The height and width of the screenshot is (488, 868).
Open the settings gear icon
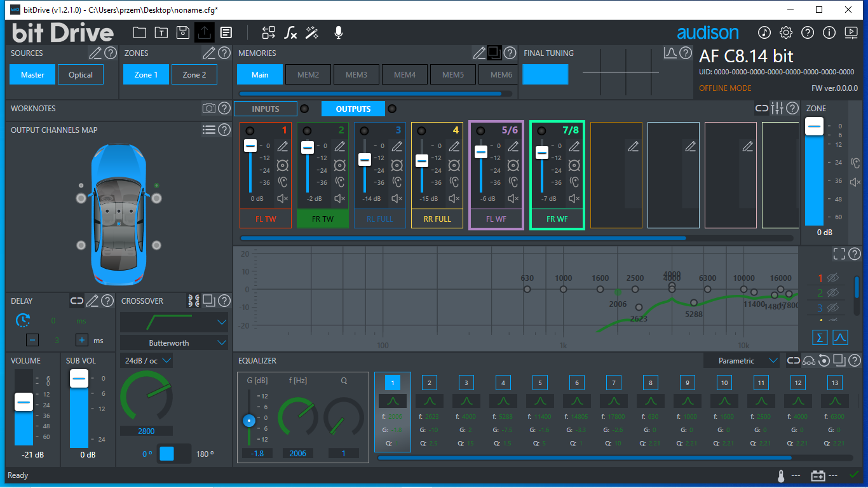point(786,32)
